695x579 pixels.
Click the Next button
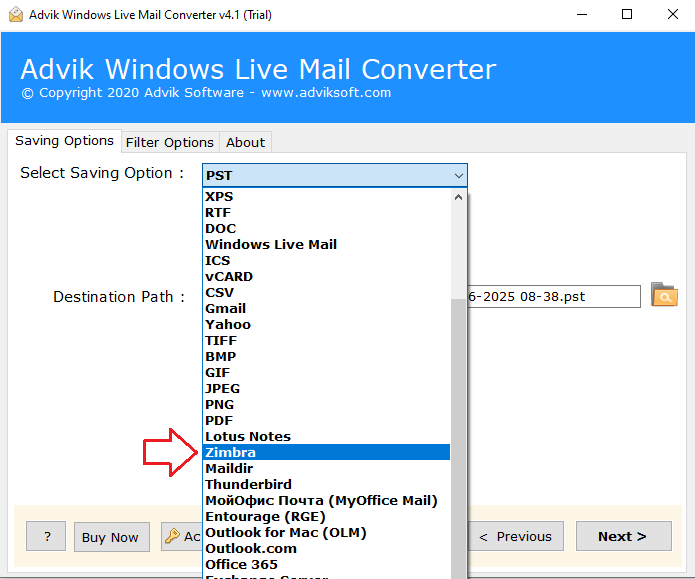pyautogui.click(x=624, y=536)
